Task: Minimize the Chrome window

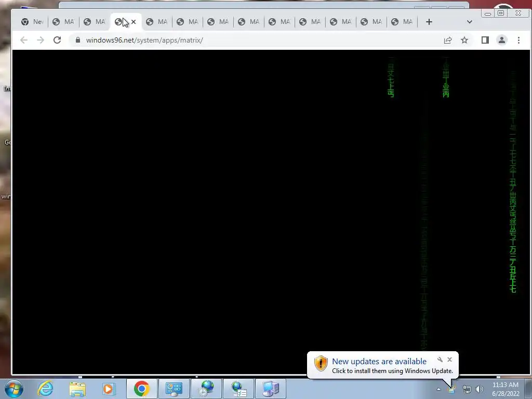Action: tap(488, 14)
